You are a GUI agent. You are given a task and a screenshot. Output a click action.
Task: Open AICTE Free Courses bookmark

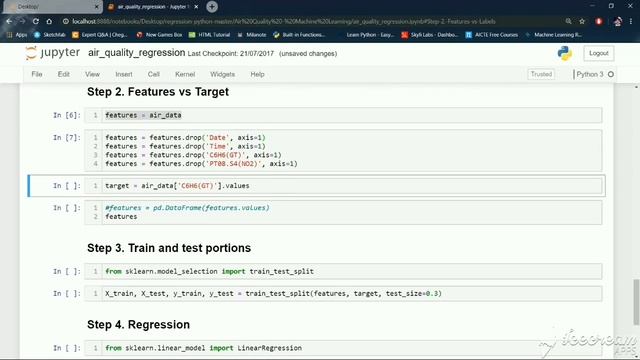(492, 35)
